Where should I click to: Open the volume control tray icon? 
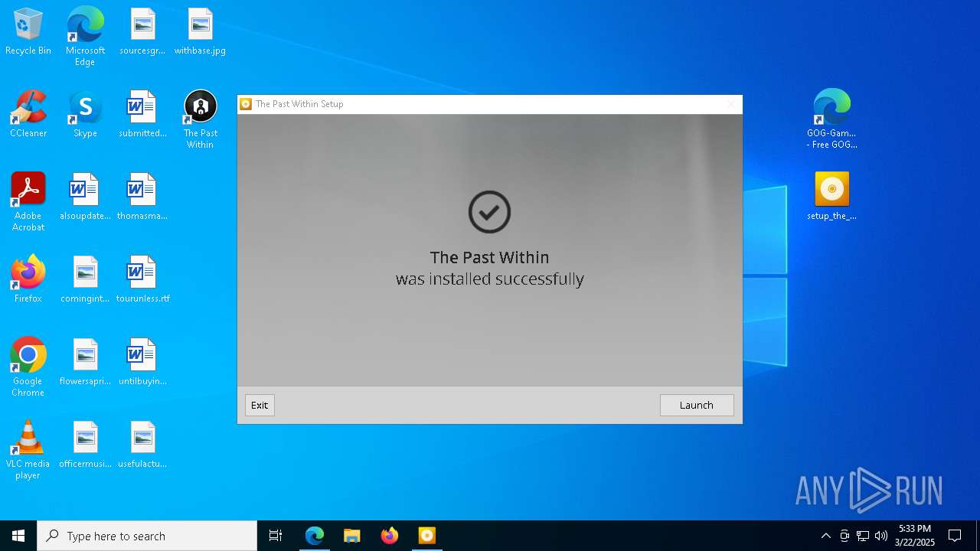point(881,536)
